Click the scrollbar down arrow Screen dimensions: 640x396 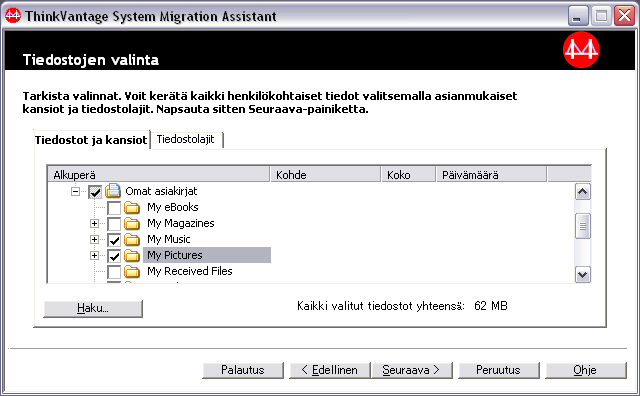click(x=582, y=274)
